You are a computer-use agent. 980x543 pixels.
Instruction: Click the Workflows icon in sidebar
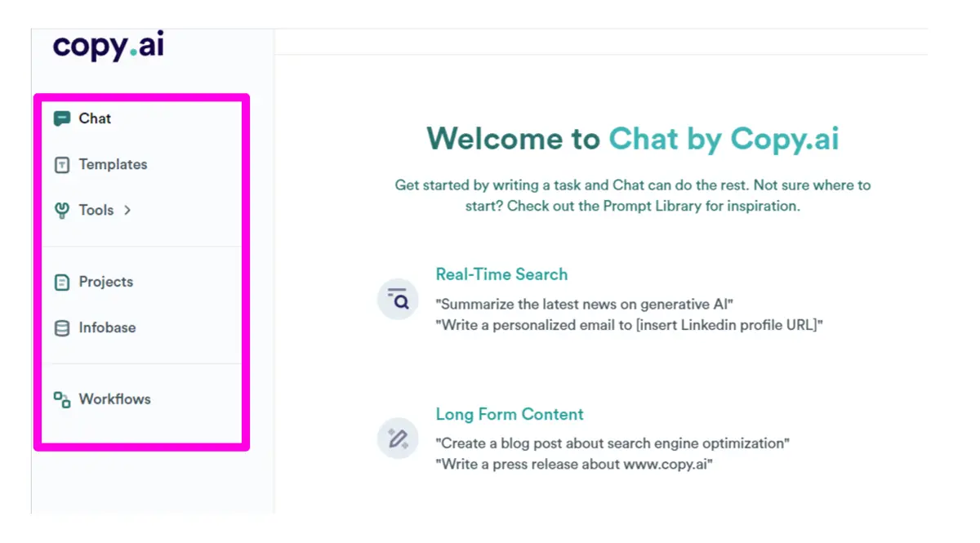[62, 400]
